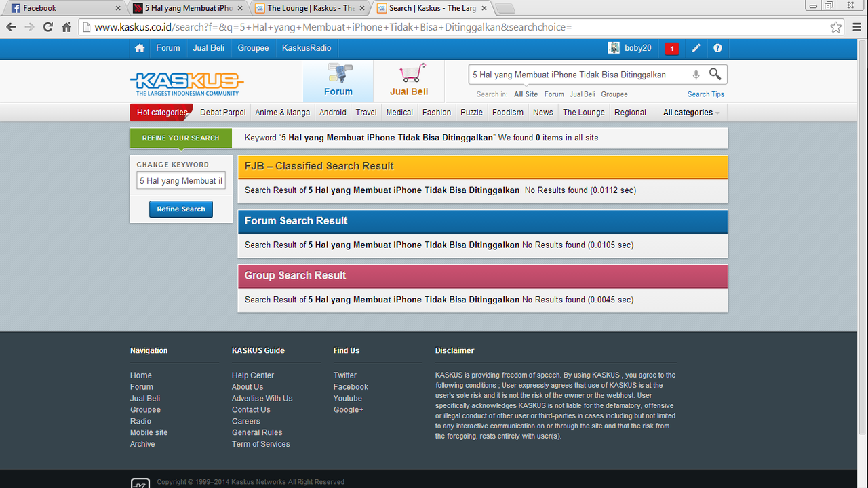Click the Search Tips link
This screenshot has height=488, width=868.
[x=706, y=94]
